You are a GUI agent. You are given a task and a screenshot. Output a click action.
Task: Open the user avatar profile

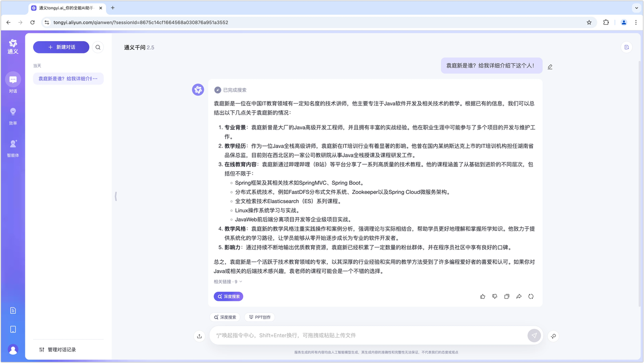[x=13, y=349]
